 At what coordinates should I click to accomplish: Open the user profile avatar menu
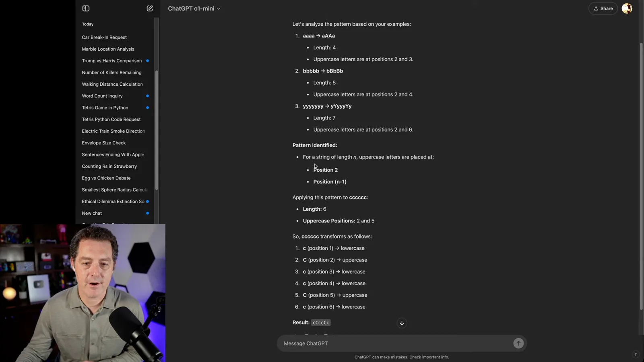pos(627,8)
